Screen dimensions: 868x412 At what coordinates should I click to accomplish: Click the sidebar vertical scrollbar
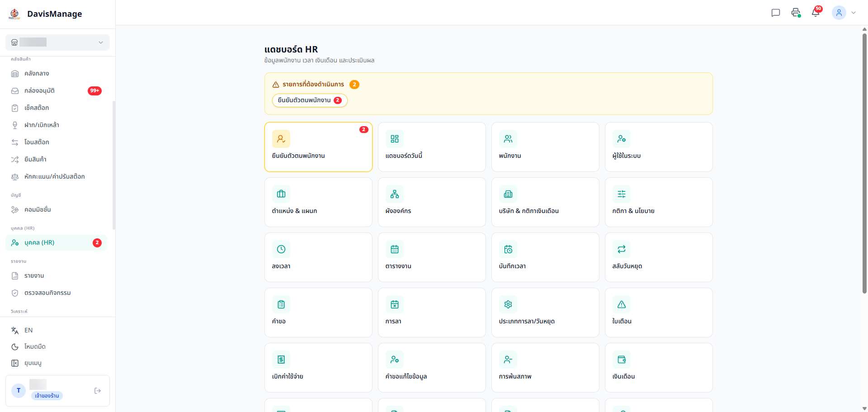(114, 165)
